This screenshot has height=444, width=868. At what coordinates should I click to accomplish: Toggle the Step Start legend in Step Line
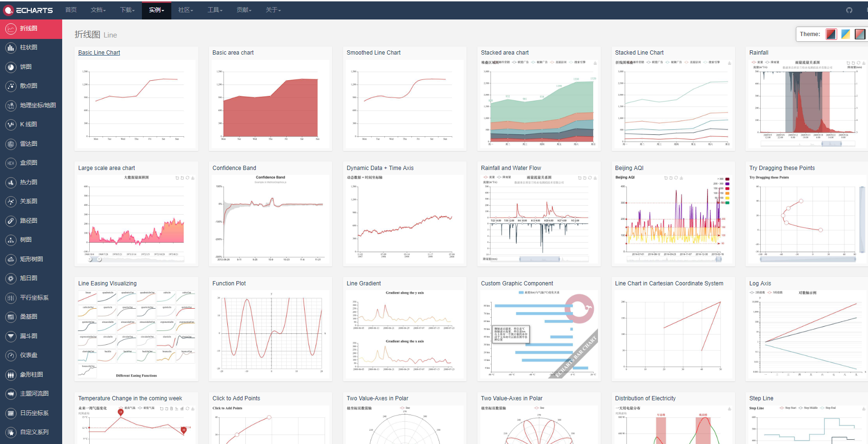(x=789, y=408)
